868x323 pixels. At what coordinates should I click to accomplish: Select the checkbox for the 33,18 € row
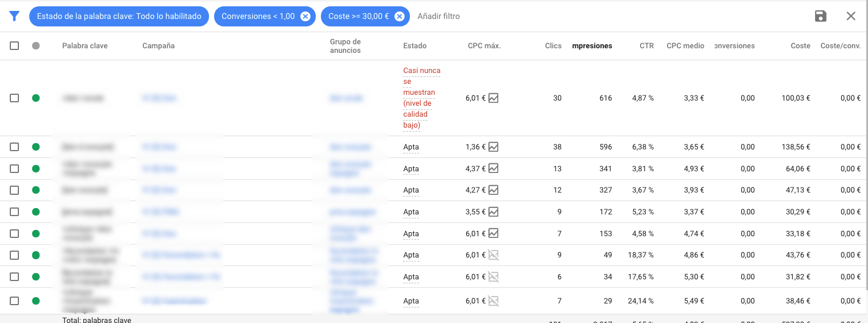coord(14,233)
